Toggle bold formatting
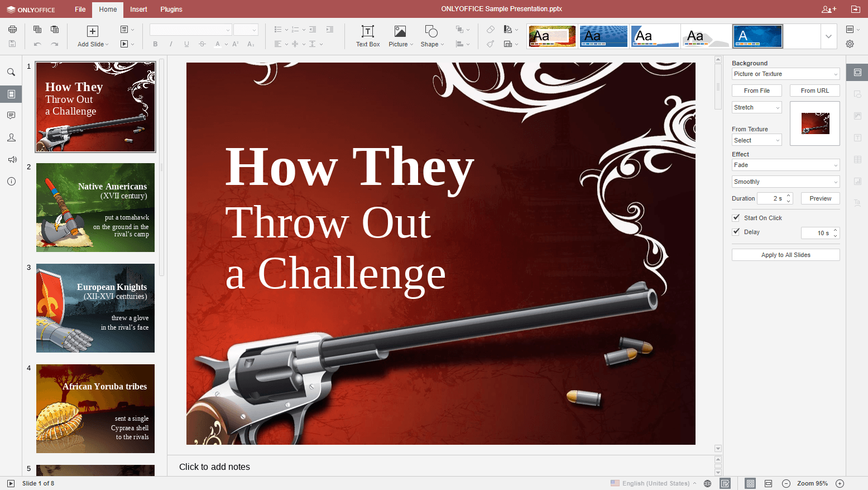The height and width of the screenshot is (490, 868). [155, 44]
